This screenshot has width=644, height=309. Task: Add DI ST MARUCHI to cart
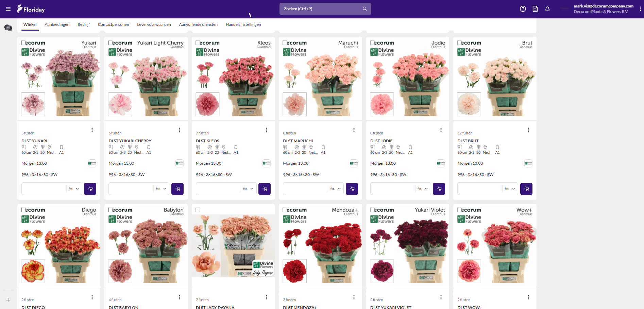point(352,189)
